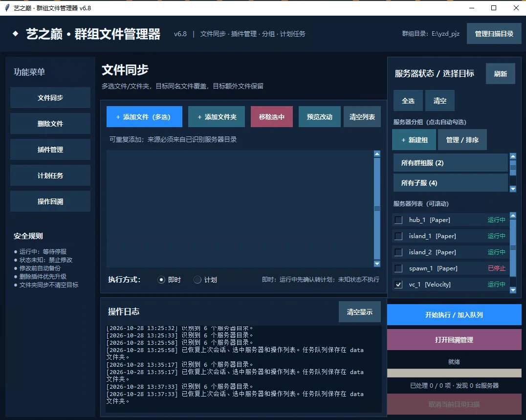Click 清空 to clear server selection
The width and height of the screenshot is (526, 420).
coord(440,101)
